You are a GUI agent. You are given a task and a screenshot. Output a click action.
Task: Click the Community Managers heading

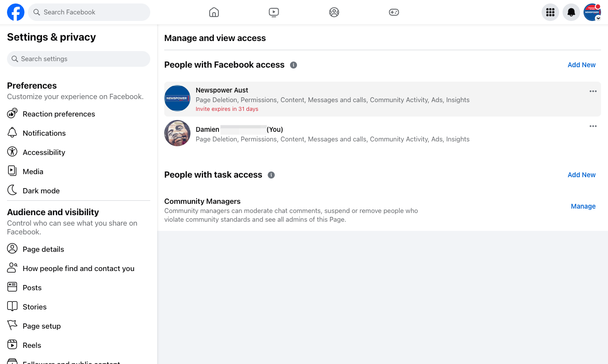(202, 201)
